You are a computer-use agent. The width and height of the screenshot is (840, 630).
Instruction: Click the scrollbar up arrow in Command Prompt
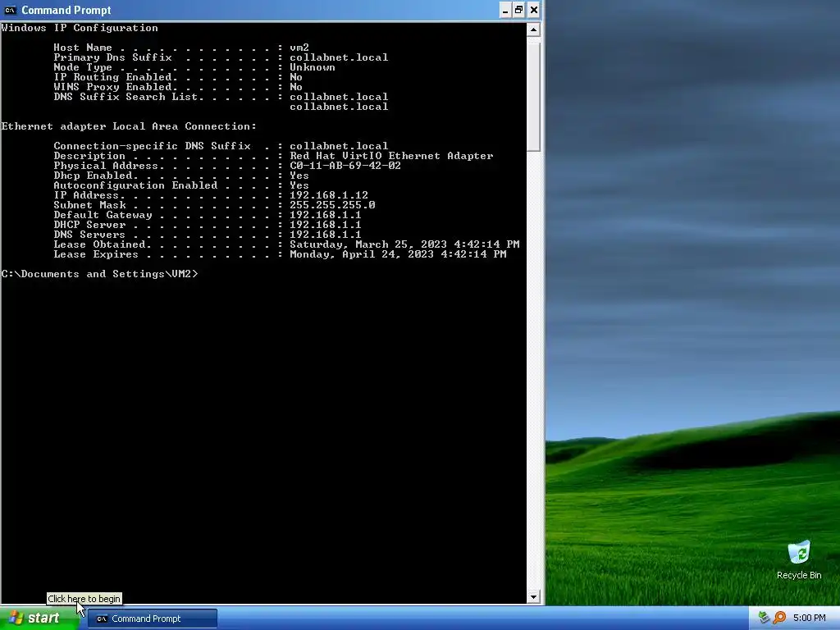click(533, 30)
